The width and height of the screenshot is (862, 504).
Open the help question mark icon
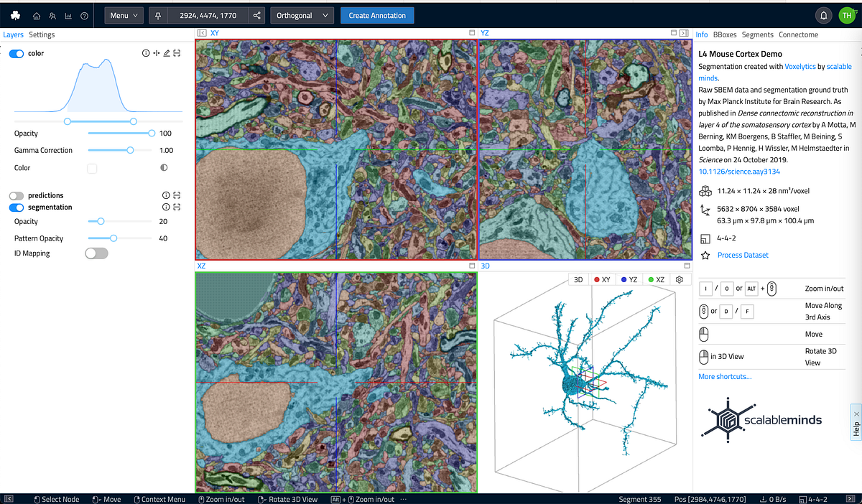pos(84,15)
